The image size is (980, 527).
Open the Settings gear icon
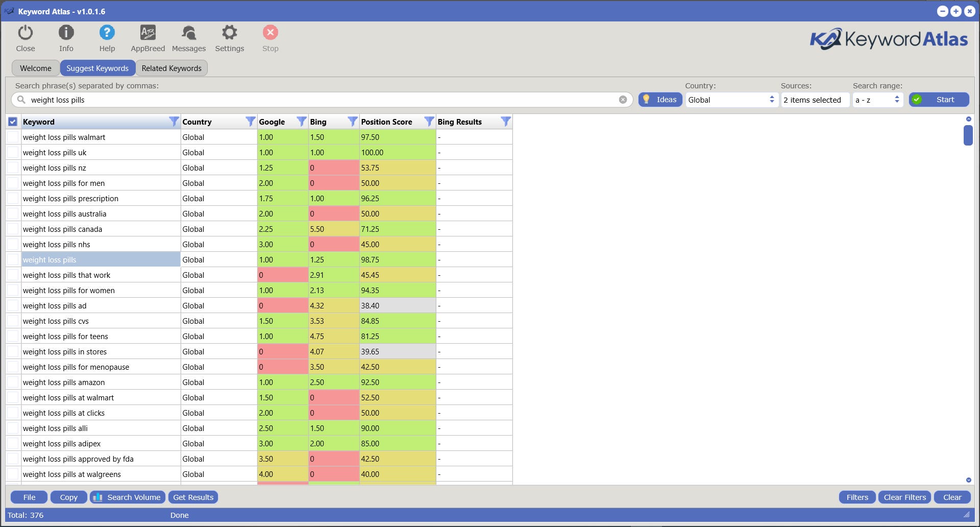tap(229, 33)
